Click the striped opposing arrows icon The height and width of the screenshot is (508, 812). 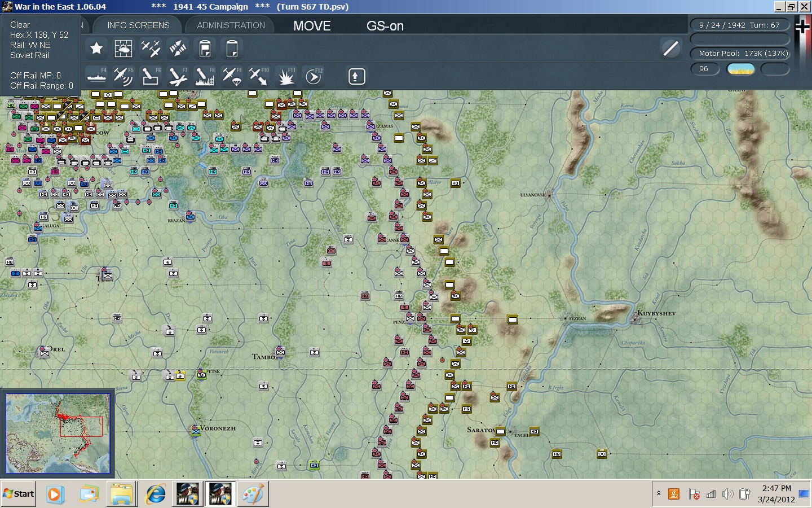(178, 49)
